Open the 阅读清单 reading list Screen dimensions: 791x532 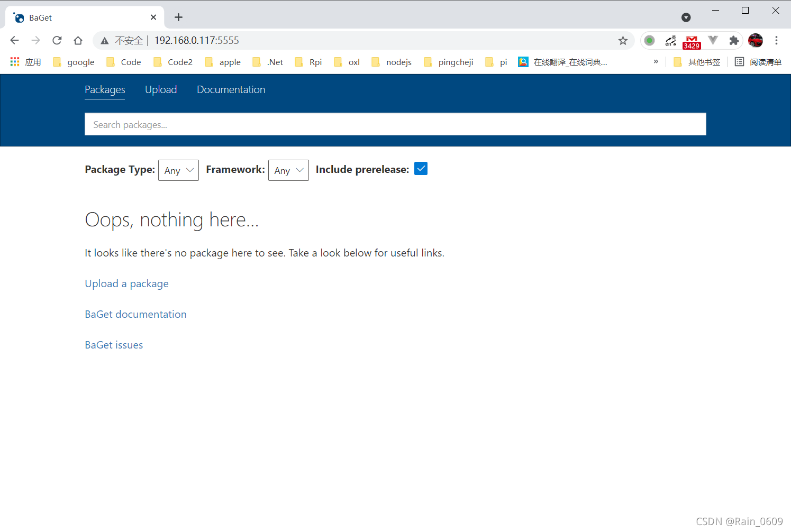(x=758, y=62)
